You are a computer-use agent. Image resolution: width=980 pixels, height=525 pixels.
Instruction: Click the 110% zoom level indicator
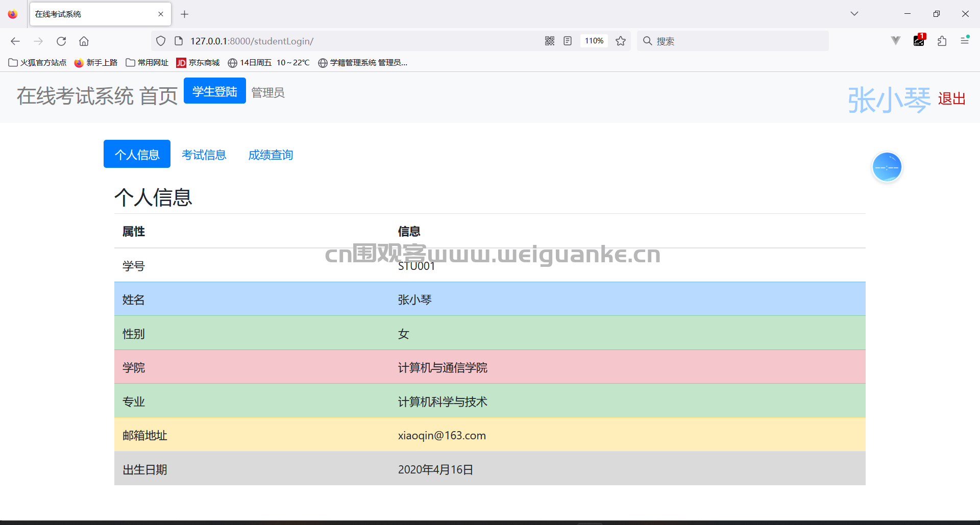594,41
